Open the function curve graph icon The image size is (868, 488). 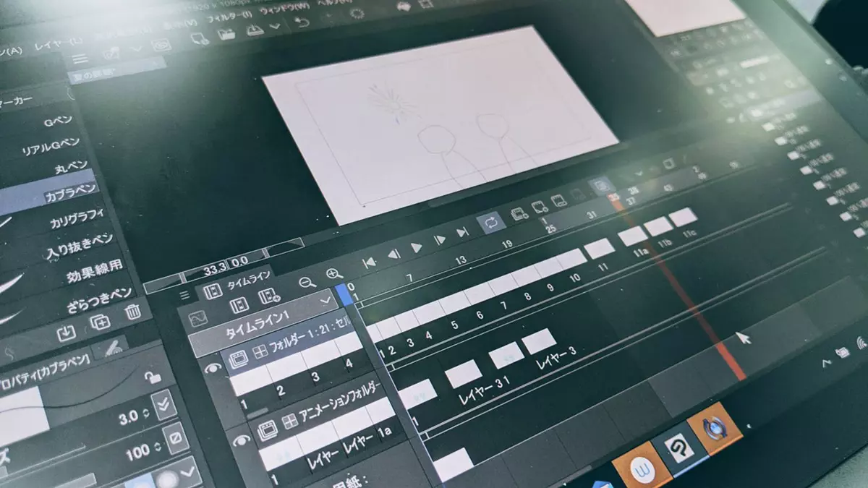tap(198, 317)
